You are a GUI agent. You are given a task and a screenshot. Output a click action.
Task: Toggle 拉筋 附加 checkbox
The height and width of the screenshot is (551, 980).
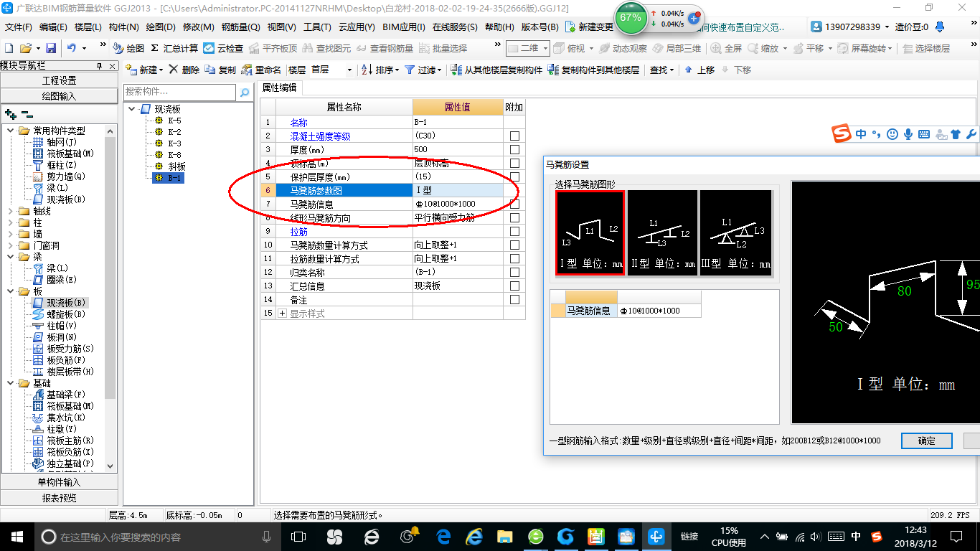point(514,231)
